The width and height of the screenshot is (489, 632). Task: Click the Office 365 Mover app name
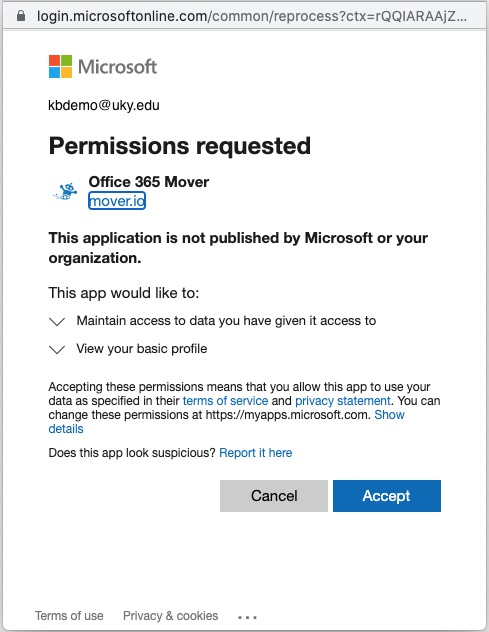click(x=149, y=182)
